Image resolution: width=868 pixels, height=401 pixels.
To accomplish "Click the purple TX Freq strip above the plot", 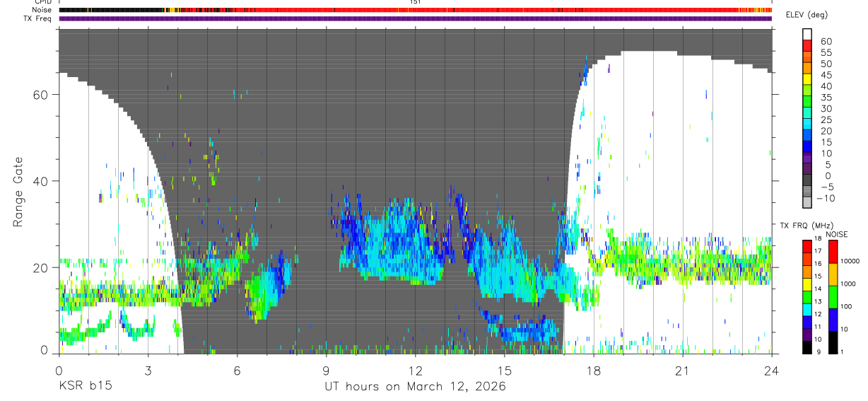I will (x=415, y=18).
